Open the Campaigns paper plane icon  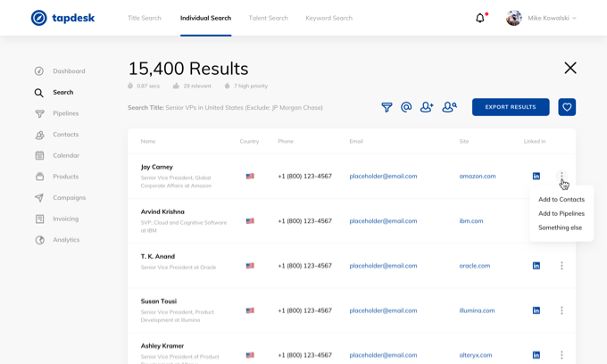tap(39, 198)
